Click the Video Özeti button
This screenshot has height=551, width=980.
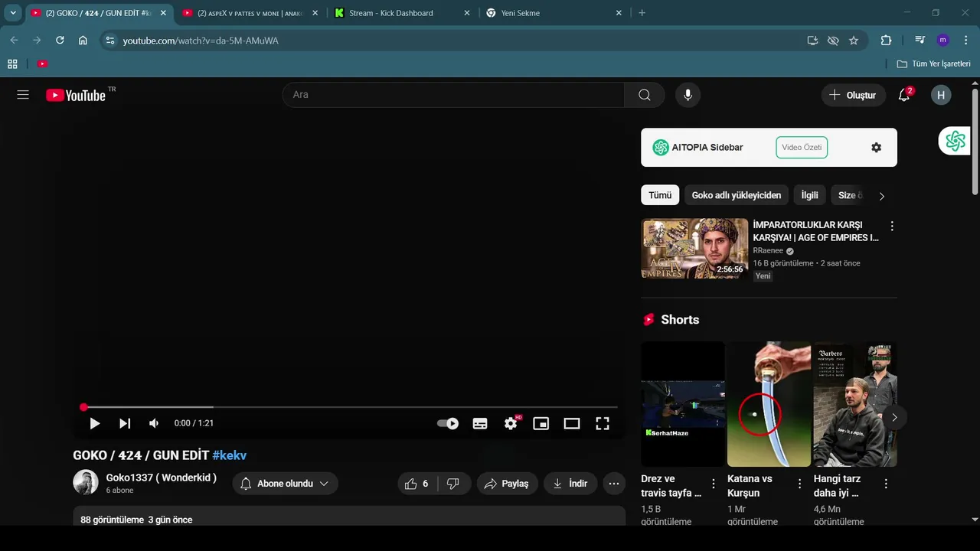802,148
